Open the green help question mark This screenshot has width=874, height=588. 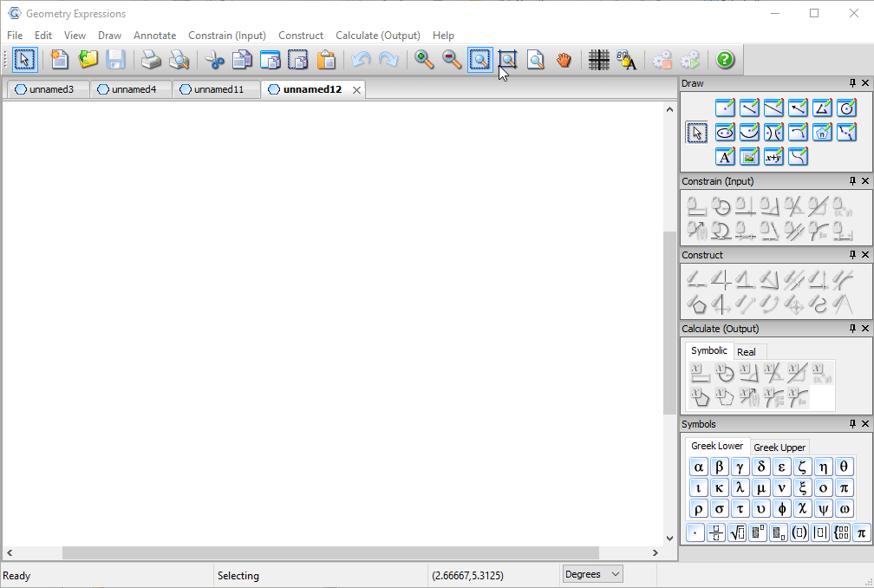[x=725, y=60]
